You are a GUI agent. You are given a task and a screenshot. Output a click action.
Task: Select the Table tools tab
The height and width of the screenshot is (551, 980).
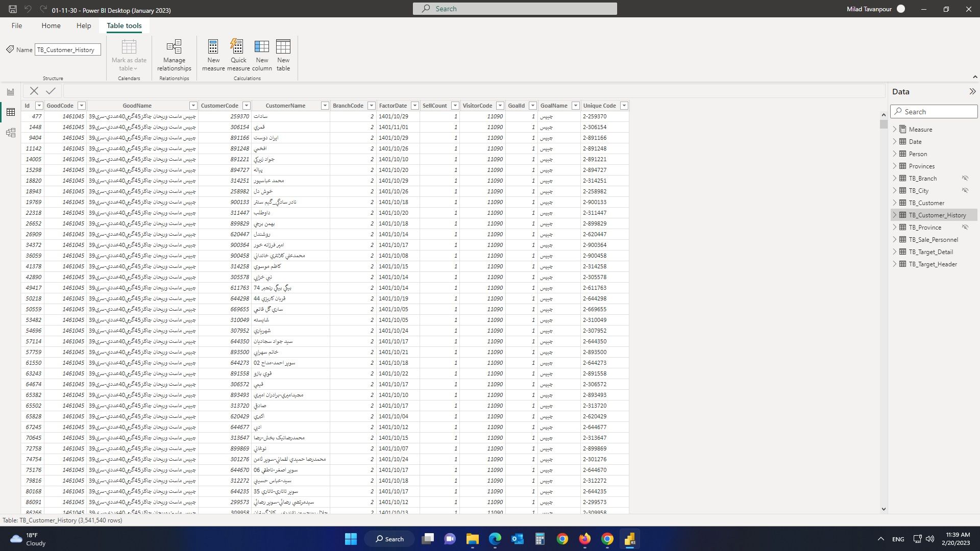(124, 26)
